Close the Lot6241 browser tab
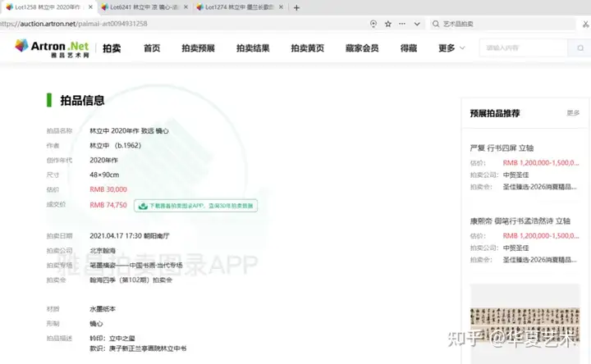The width and height of the screenshot is (591, 364). click(186, 7)
